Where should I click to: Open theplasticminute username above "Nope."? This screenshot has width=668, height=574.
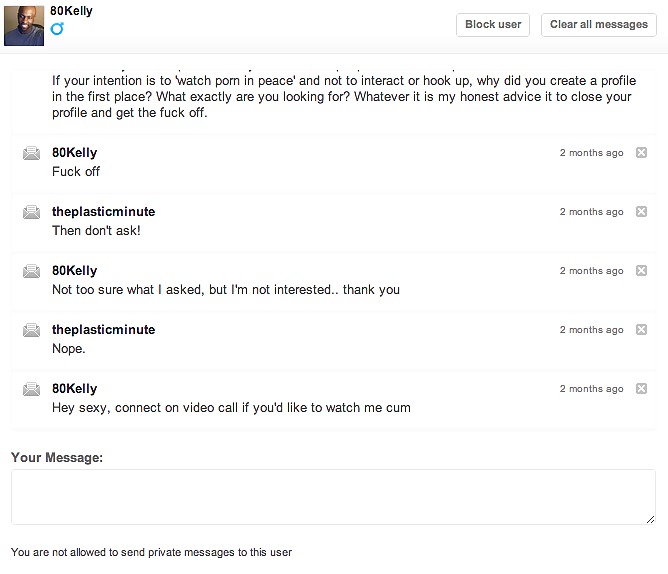pyautogui.click(x=103, y=330)
